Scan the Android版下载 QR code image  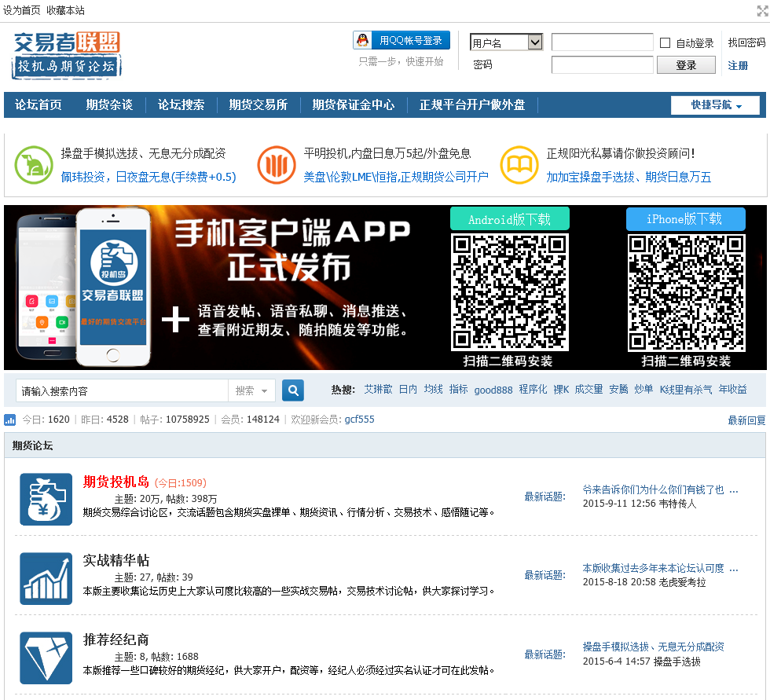pos(509,291)
